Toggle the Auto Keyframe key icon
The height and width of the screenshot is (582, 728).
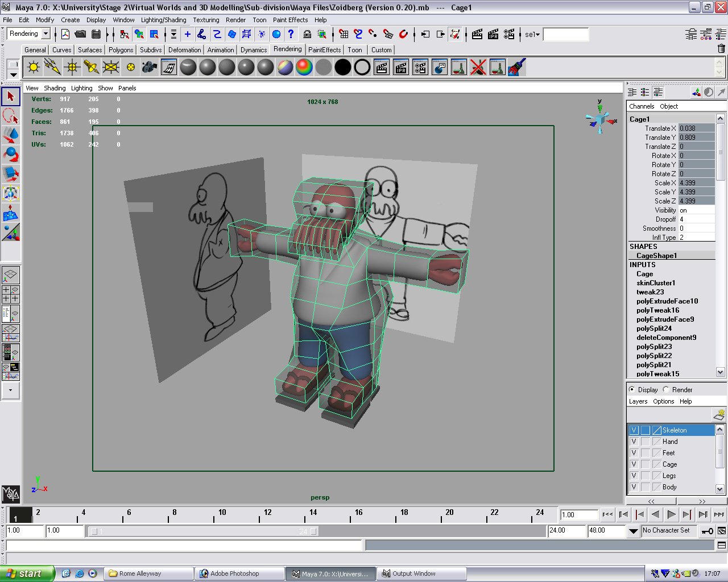point(708,531)
